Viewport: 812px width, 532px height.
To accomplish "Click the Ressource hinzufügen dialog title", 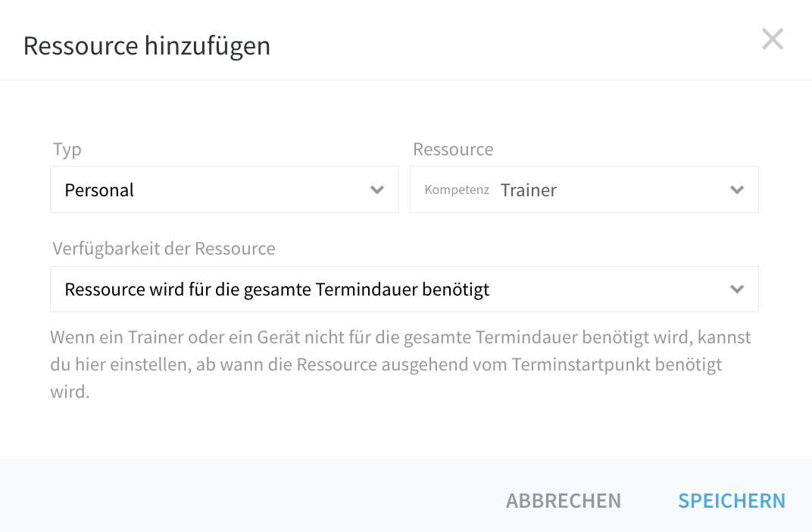I will click(147, 45).
